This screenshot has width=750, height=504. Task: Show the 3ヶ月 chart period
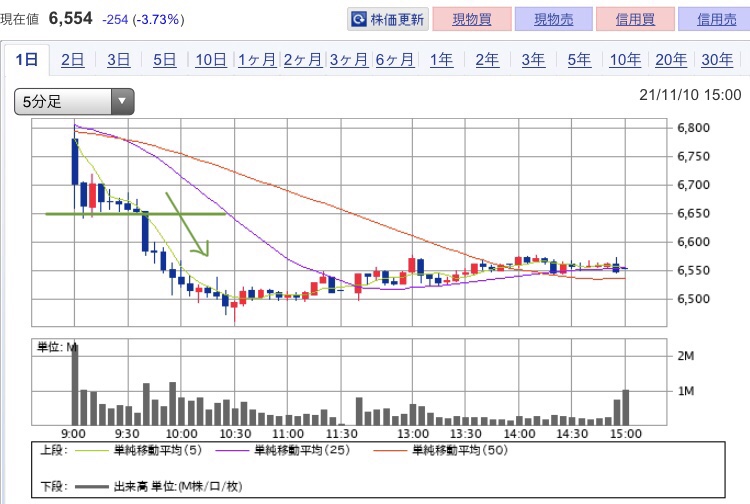[349, 60]
